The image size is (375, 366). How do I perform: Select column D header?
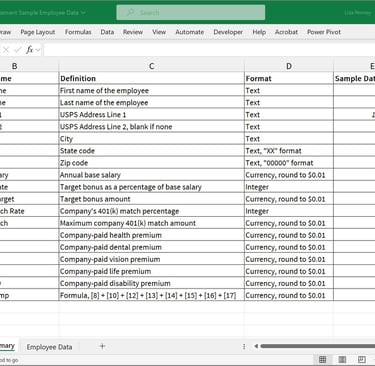(x=289, y=66)
